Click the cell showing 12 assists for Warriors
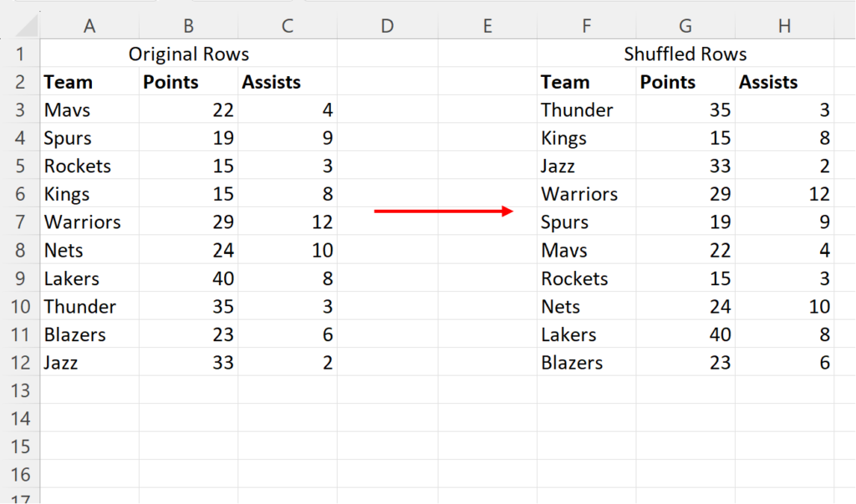 click(287, 221)
